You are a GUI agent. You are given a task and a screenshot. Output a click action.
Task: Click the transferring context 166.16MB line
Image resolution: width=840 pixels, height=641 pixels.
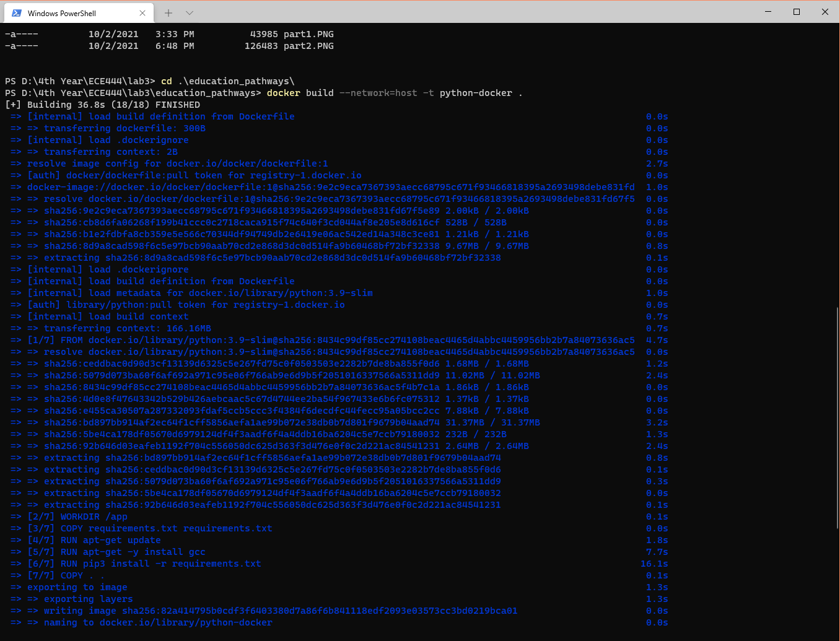(118, 328)
